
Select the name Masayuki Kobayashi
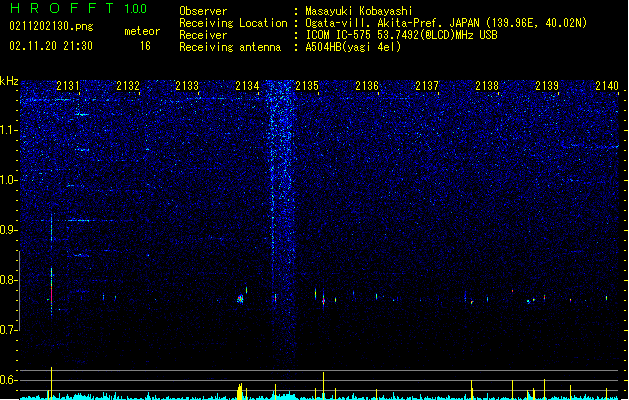(x=359, y=11)
